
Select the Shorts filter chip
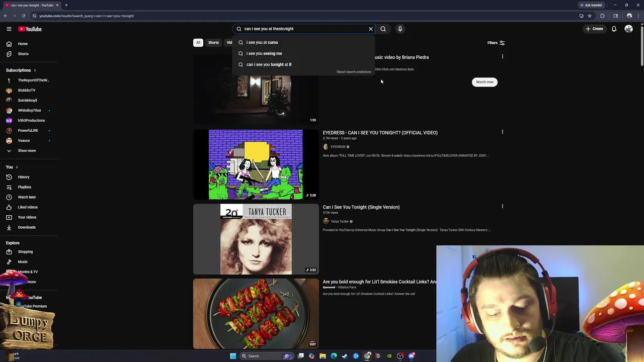click(213, 43)
